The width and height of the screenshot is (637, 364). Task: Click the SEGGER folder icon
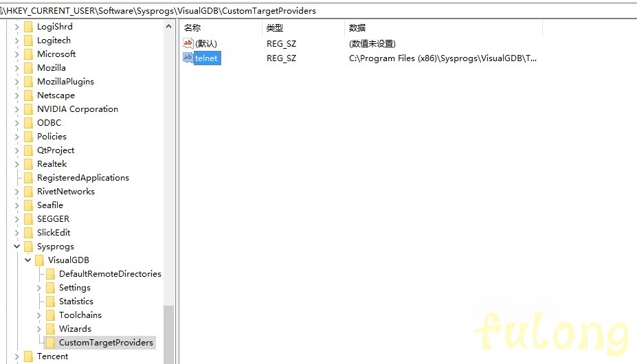tap(28, 219)
